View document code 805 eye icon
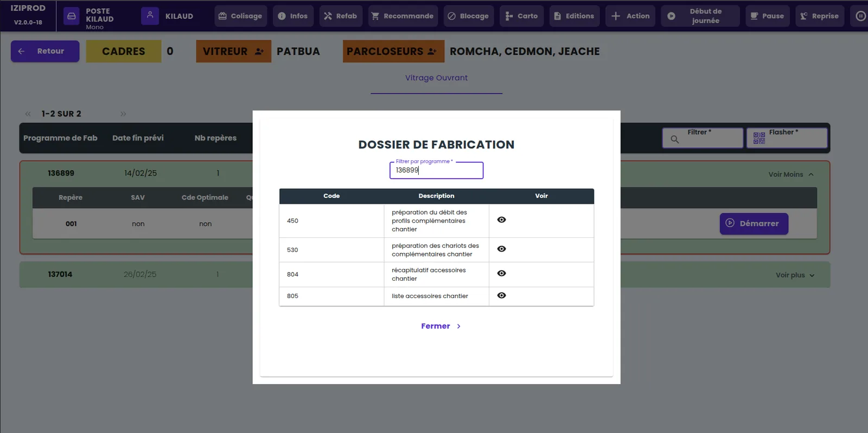 coord(501,295)
